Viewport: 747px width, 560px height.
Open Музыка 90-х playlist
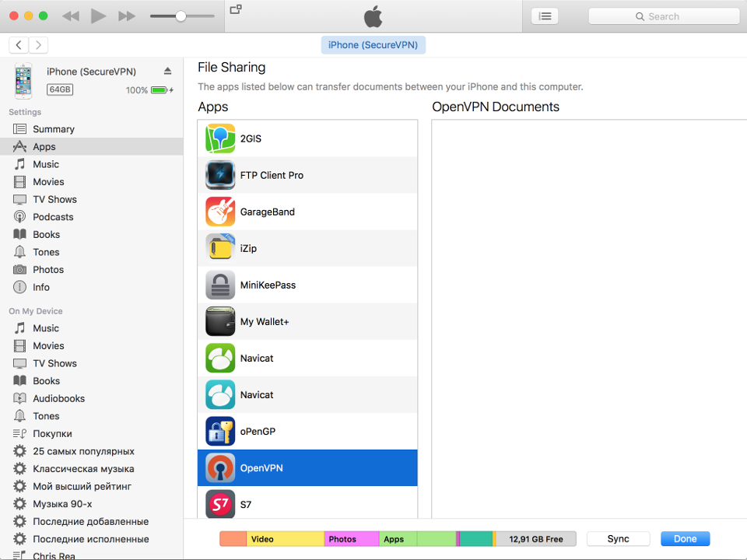pos(92,504)
